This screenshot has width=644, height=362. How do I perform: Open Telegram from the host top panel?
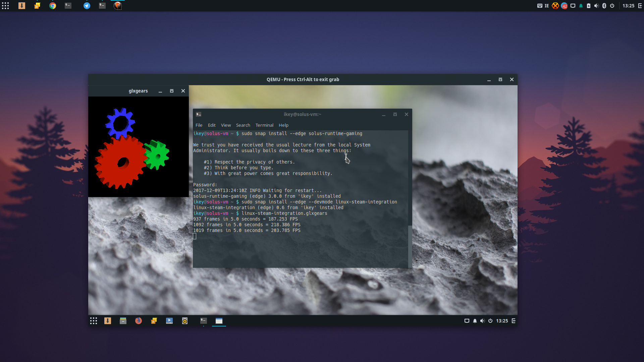(x=87, y=6)
